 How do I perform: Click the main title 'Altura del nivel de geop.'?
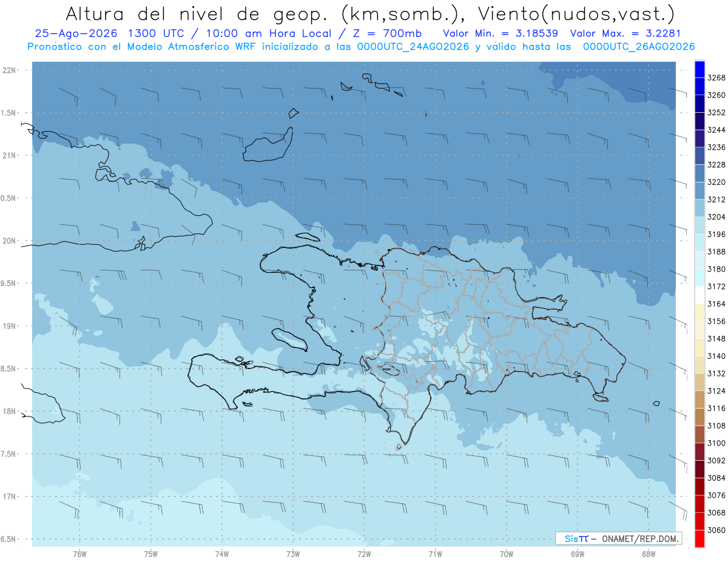tap(197, 13)
